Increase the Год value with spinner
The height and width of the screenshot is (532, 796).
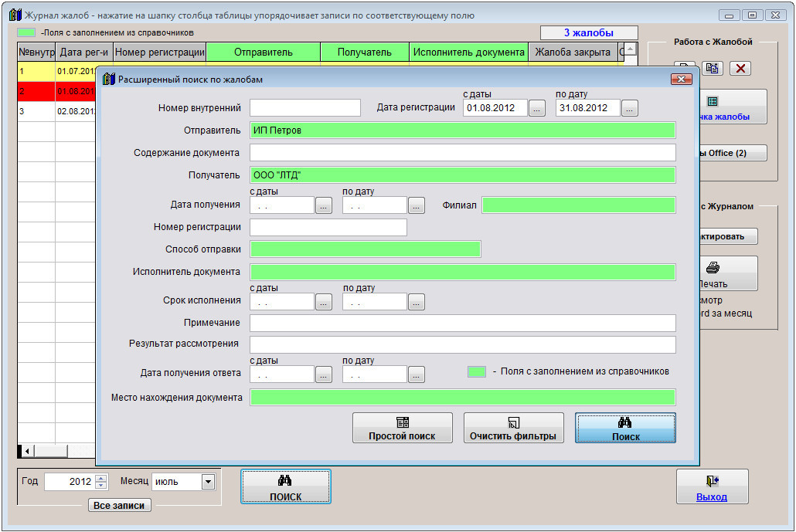click(101, 478)
